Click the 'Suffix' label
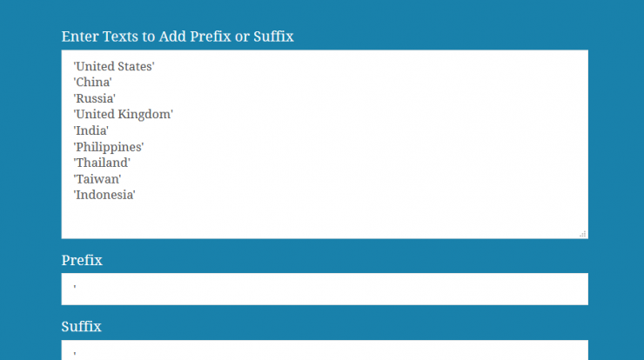This screenshot has height=360, width=644. (x=81, y=327)
